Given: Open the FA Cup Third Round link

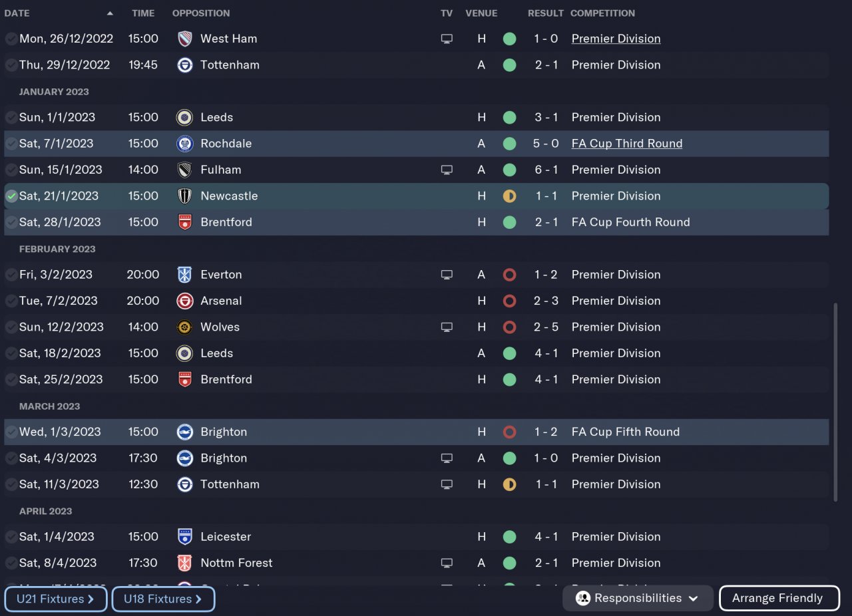Looking at the screenshot, I should tap(626, 144).
